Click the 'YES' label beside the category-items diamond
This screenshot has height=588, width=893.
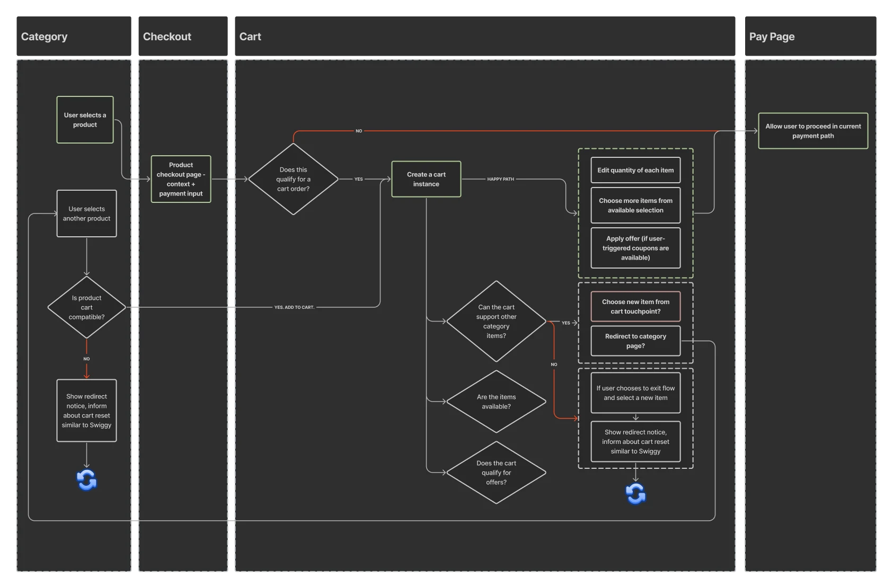point(566,323)
